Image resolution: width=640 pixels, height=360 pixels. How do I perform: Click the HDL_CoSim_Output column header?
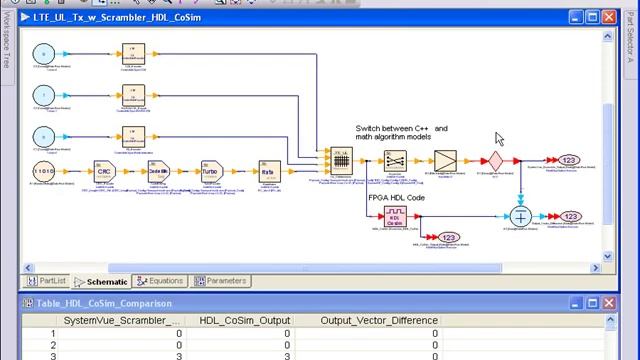(240, 320)
